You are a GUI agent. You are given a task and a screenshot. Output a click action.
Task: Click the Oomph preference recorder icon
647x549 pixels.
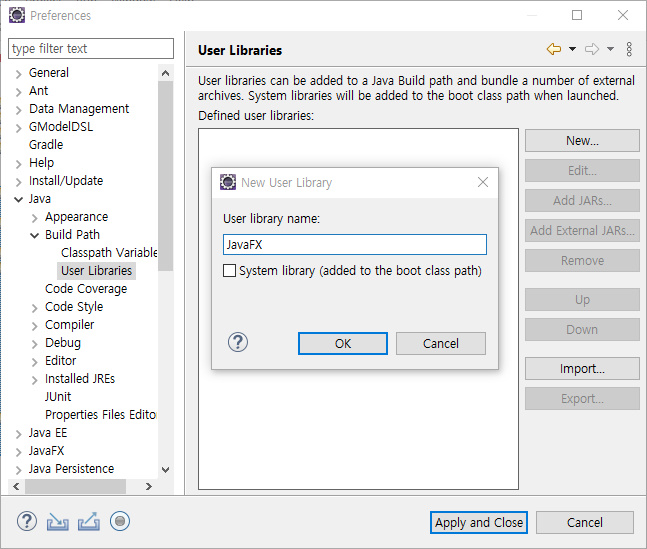(x=120, y=521)
